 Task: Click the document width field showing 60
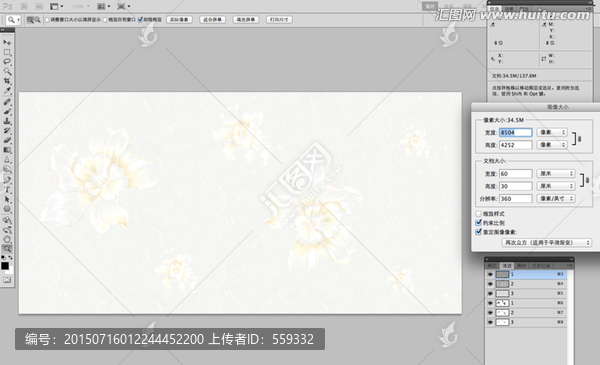pos(515,174)
